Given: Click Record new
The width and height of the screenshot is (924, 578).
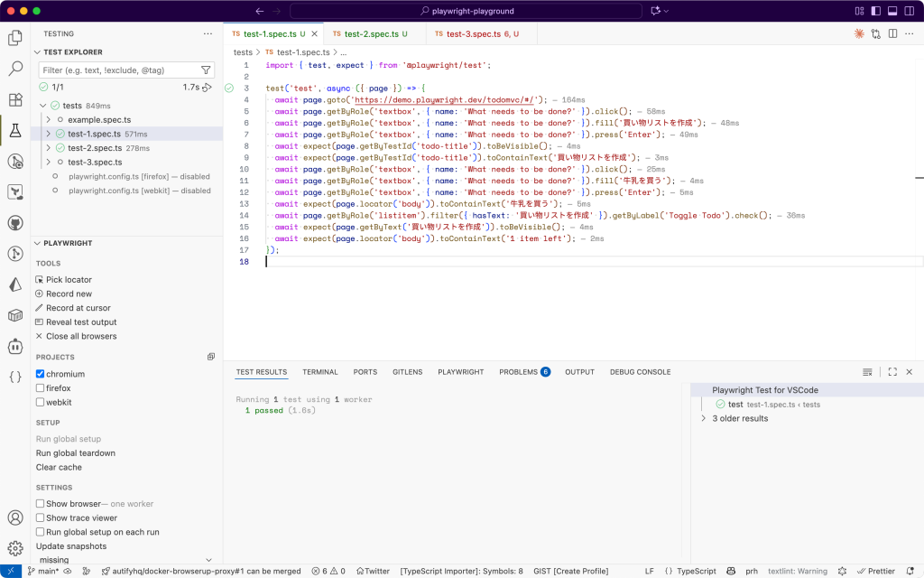Looking at the screenshot, I should 64,294.
